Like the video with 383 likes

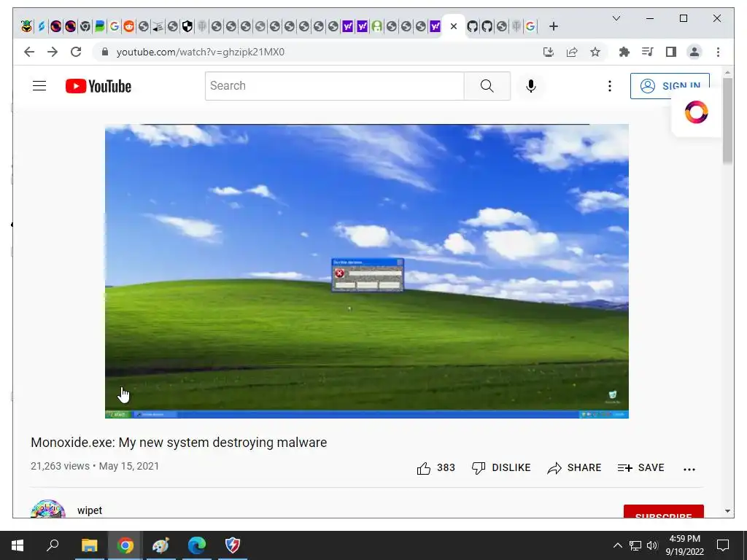[436, 468]
